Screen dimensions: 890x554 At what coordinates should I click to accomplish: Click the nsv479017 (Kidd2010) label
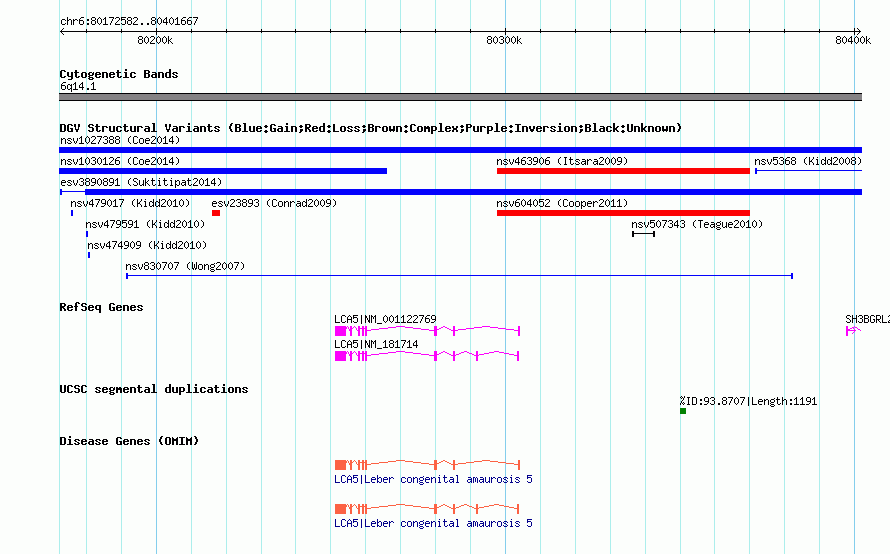(x=130, y=203)
